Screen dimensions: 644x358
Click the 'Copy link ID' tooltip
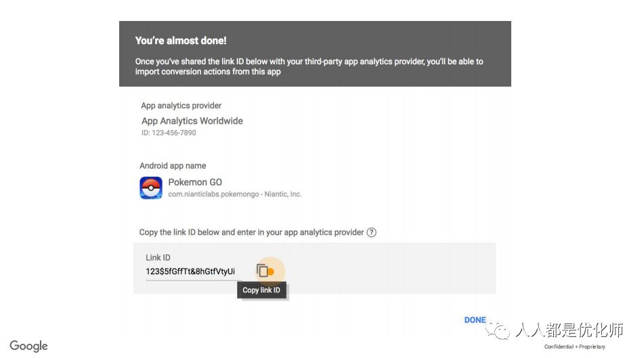point(261,290)
